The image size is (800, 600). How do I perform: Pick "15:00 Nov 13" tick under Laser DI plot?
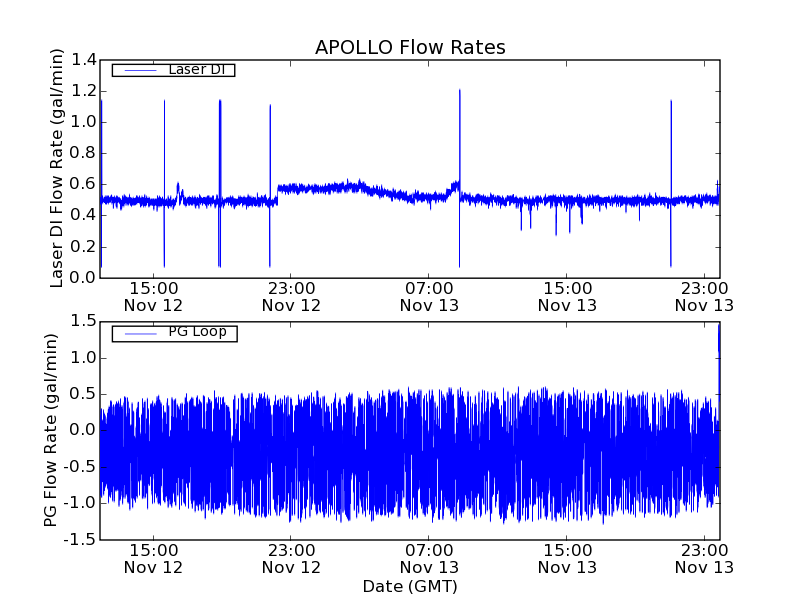pos(567,297)
